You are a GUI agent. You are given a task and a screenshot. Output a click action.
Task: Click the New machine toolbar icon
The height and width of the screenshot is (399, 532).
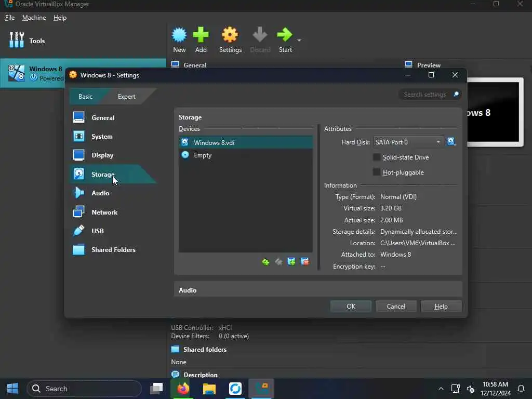[179, 35]
